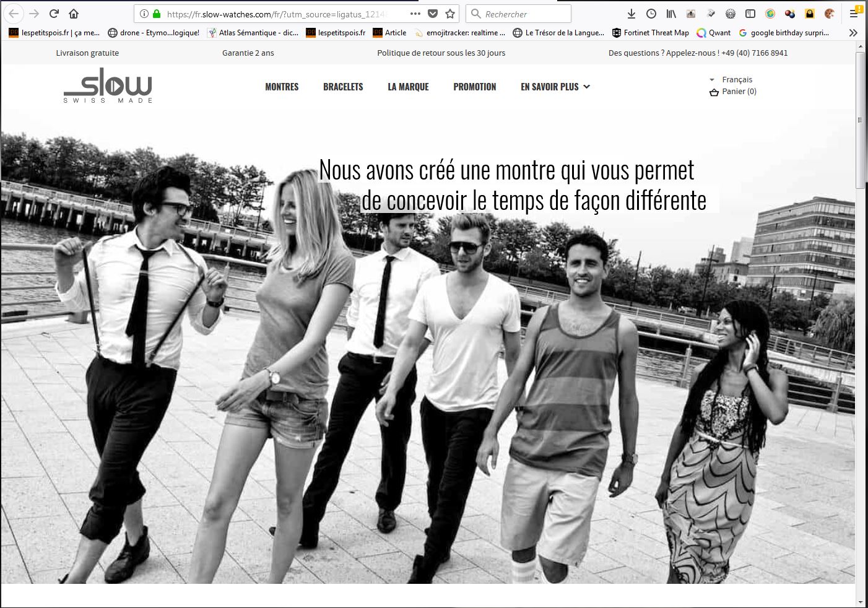This screenshot has width=868, height=608.
Task: Open the gear extension icon in toolbar
Action: pyautogui.click(x=731, y=14)
